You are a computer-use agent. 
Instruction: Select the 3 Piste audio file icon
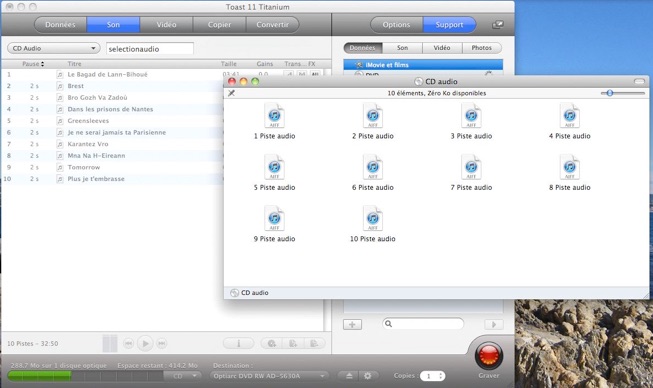coord(471,116)
